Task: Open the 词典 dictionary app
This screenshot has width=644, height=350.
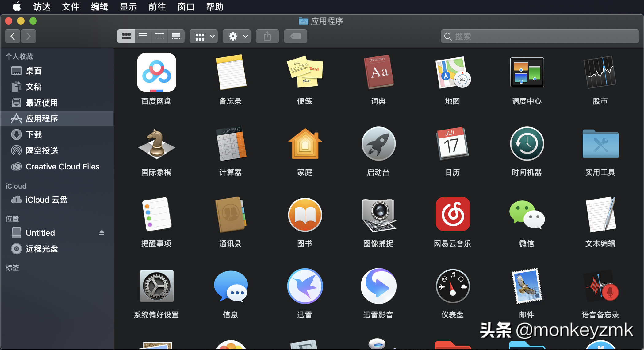Action: tap(378, 72)
